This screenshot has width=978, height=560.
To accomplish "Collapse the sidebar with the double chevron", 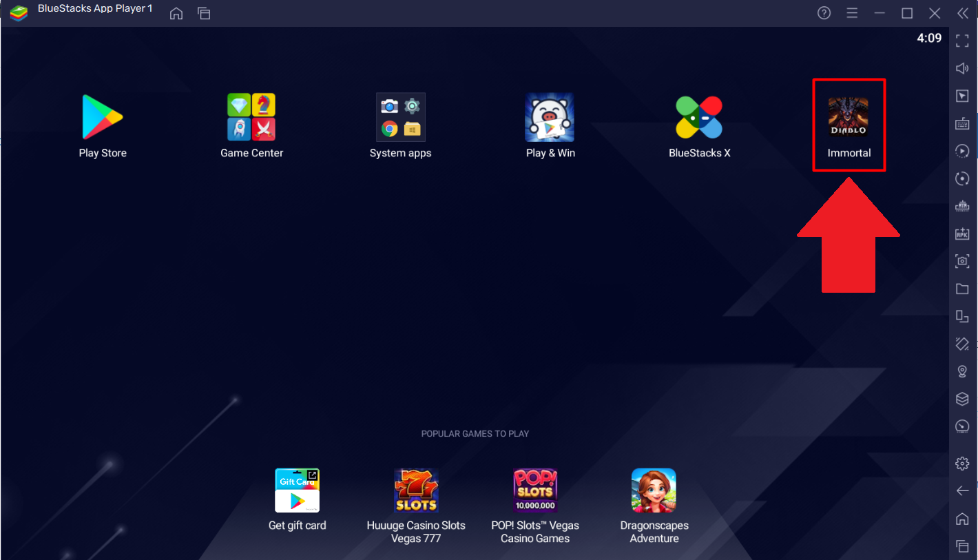I will pyautogui.click(x=962, y=13).
